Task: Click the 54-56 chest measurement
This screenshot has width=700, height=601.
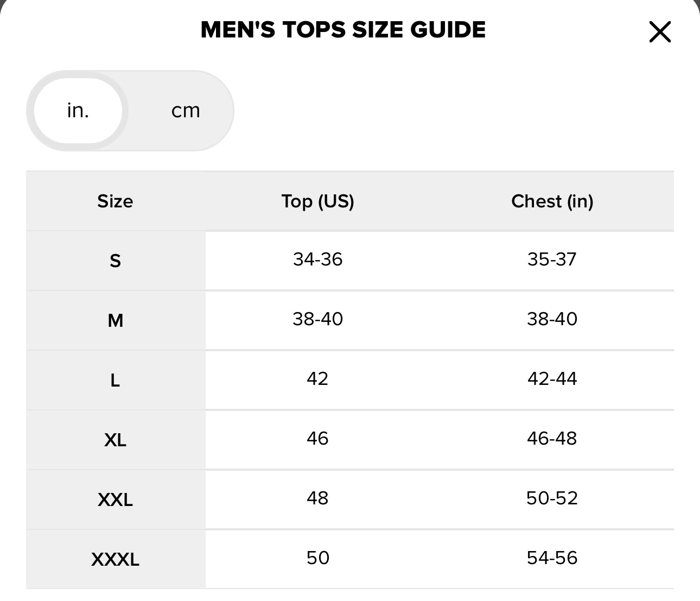Action: (552, 558)
